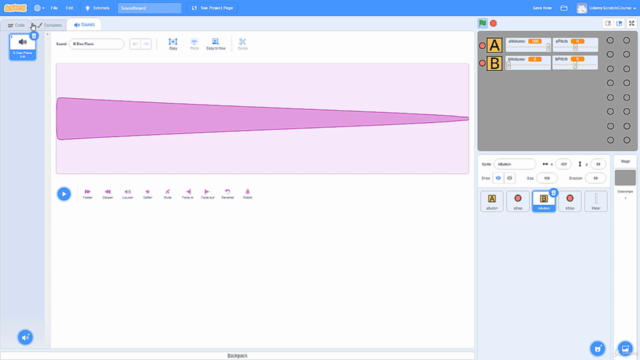The width and height of the screenshot is (640, 360).
Task: Select the Meter sprite thumbnail
Action: pyautogui.click(x=596, y=201)
